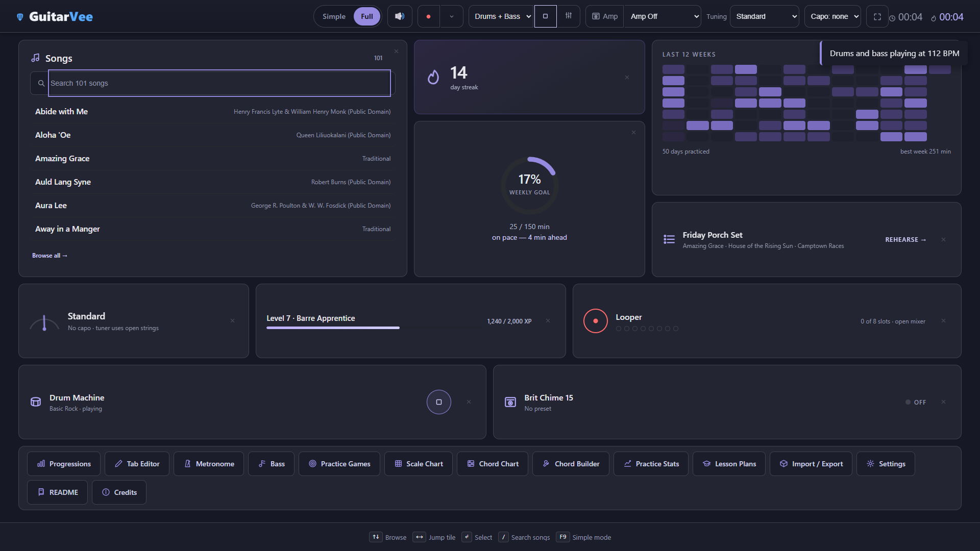Close the Songs tile

[x=396, y=52]
